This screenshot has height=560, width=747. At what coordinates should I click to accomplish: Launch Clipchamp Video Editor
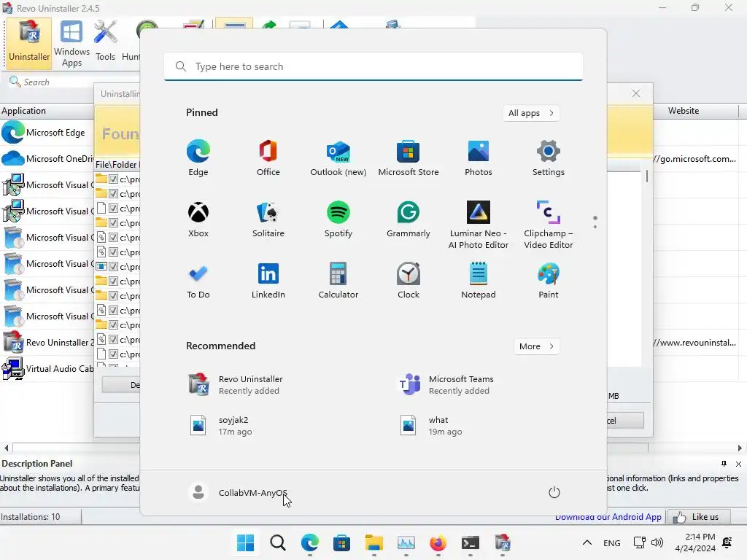pyautogui.click(x=549, y=225)
